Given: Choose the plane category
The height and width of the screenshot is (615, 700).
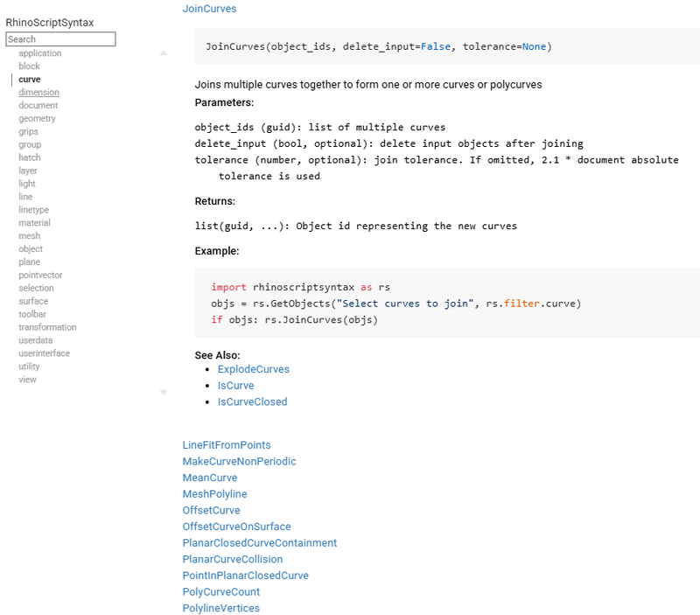Looking at the screenshot, I should [29, 262].
